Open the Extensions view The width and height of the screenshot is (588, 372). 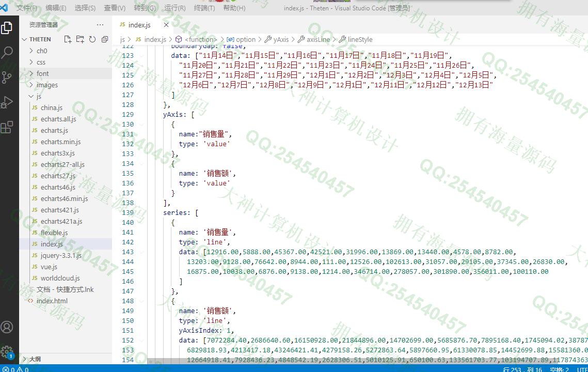point(7,127)
